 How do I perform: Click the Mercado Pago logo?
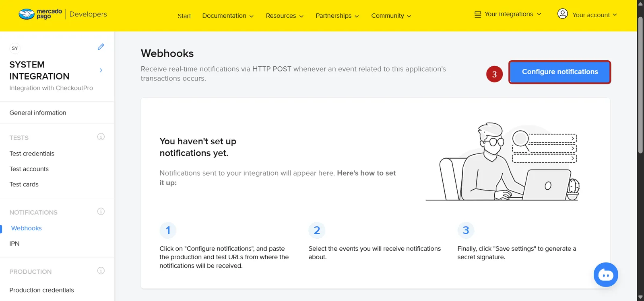[x=40, y=14]
